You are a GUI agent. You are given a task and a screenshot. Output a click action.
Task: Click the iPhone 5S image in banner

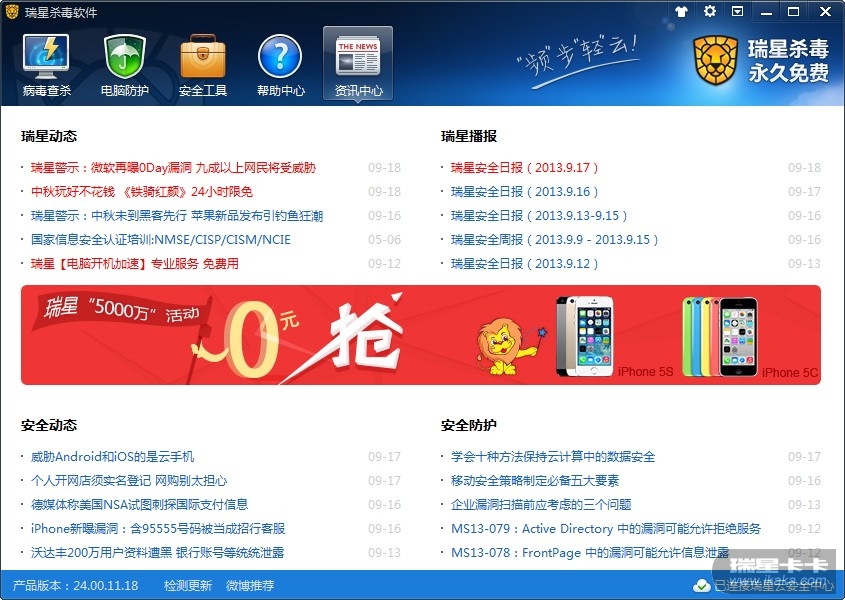point(585,335)
